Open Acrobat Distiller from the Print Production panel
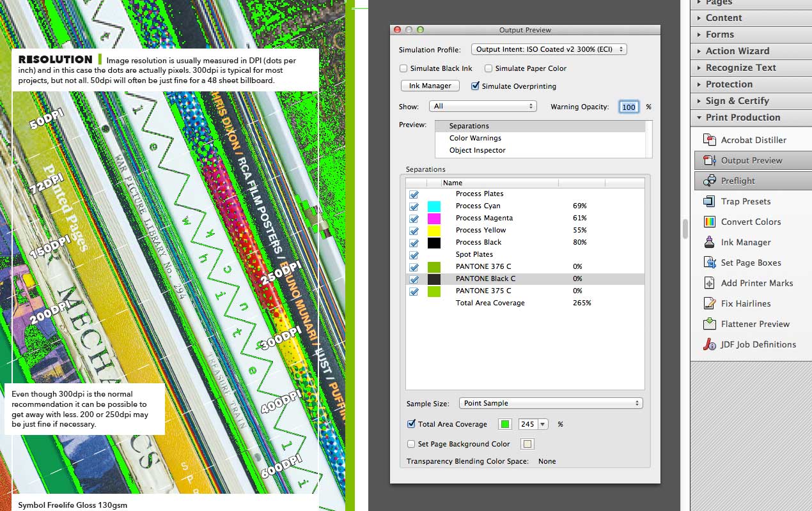This screenshot has height=511, width=812. click(753, 140)
